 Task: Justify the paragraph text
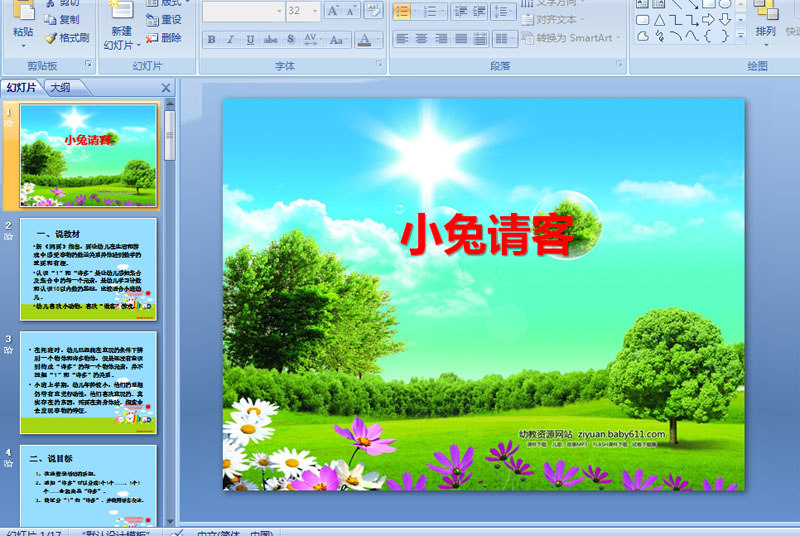point(461,39)
